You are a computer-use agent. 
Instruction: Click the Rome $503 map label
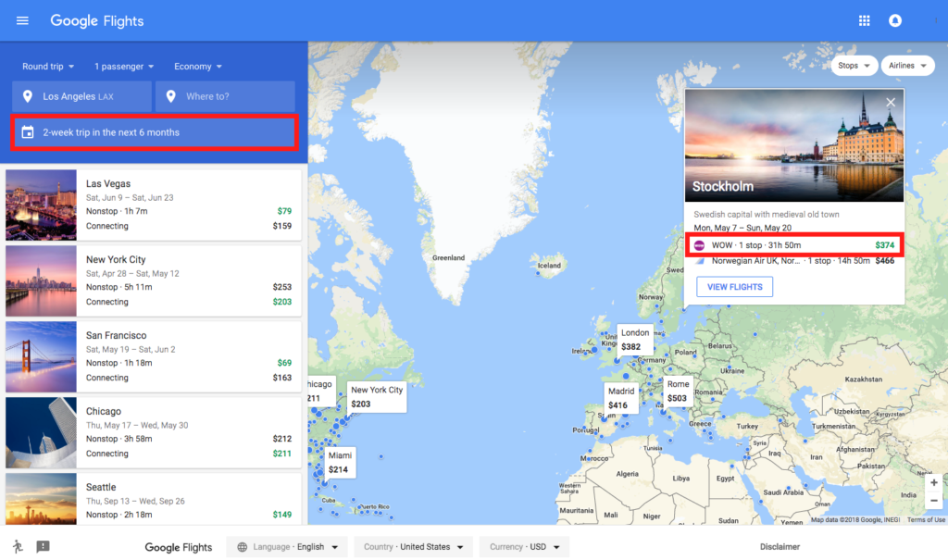point(678,391)
